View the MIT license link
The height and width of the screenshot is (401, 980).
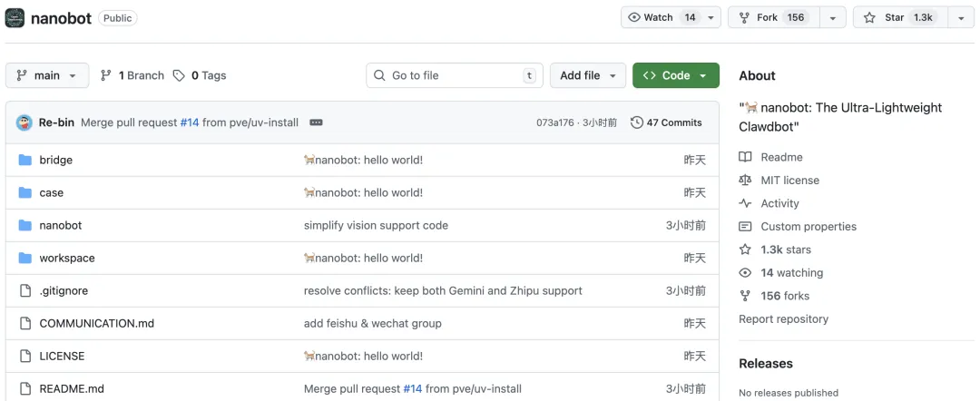click(789, 181)
